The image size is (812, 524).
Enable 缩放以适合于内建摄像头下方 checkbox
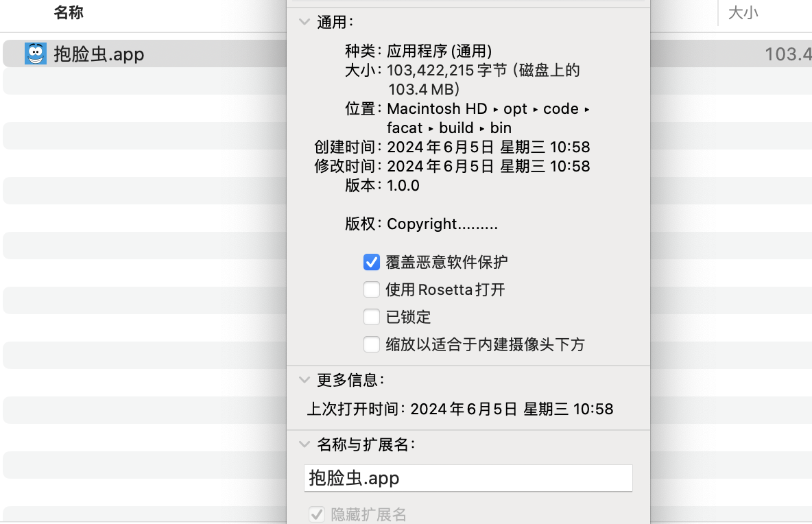372,344
